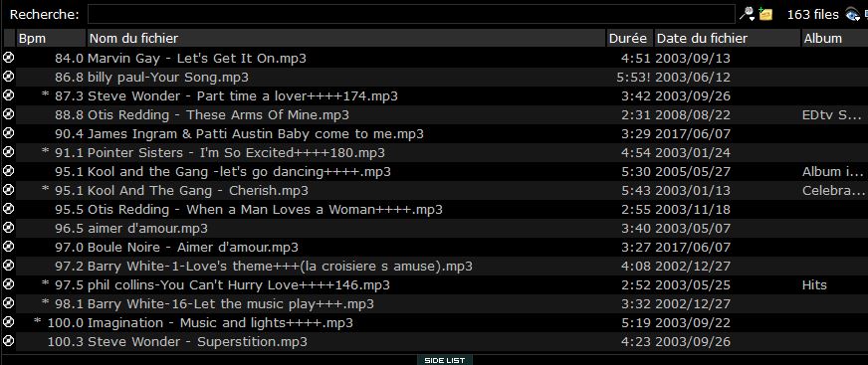Click the Celebra... album cell
Screen dimensions: 868x365
point(833,190)
